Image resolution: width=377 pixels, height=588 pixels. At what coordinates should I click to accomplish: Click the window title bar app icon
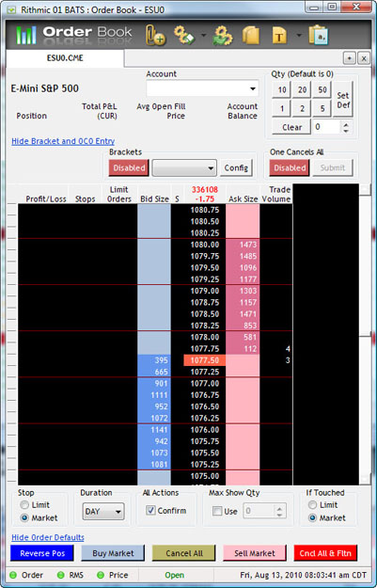pyautogui.click(x=11, y=9)
